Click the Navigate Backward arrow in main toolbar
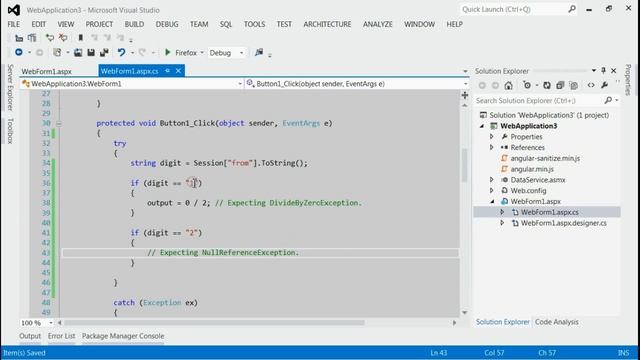This screenshot has height=360, width=640. 18,53
